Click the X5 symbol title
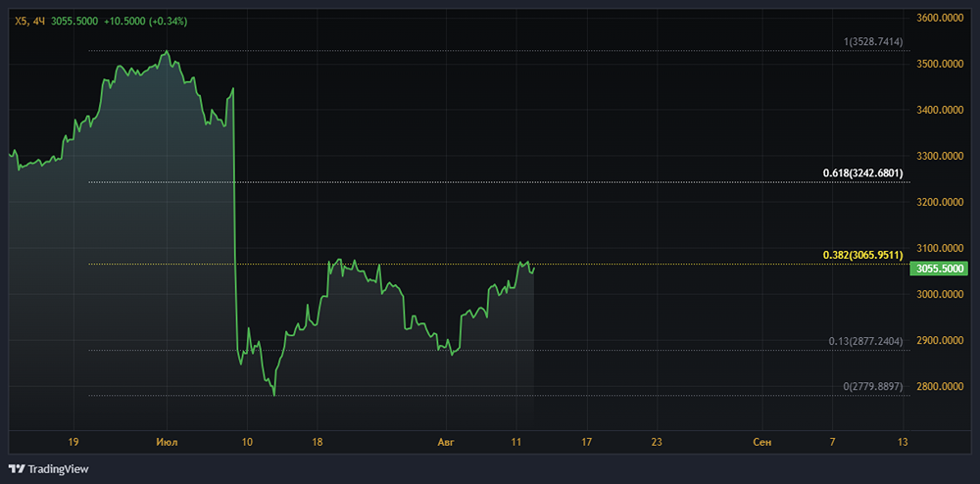 tap(21, 21)
